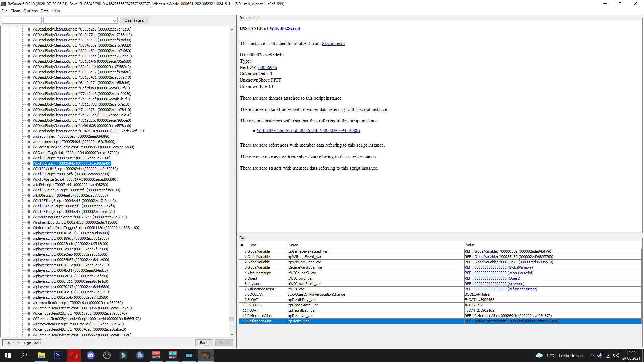Click the ReSaver taskbar icon
This screenshot has width=644, height=362.
pyautogui.click(x=205, y=355)
